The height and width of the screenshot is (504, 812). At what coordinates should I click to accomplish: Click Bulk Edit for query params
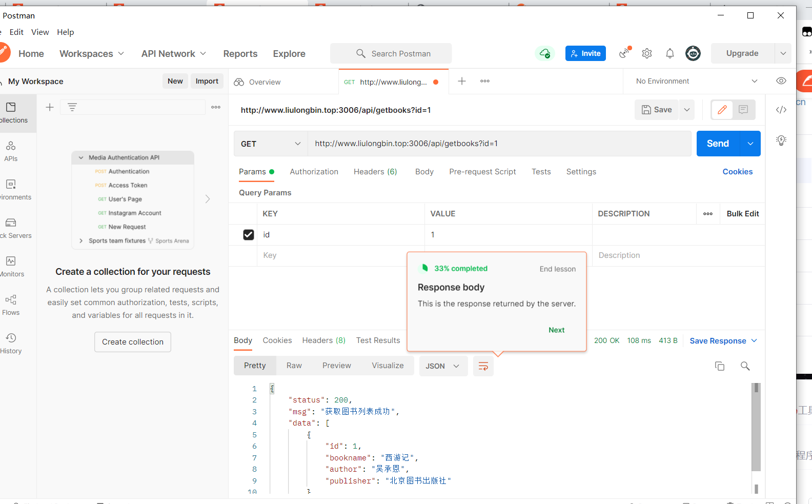pyautogui.click(x=743, y=214)
